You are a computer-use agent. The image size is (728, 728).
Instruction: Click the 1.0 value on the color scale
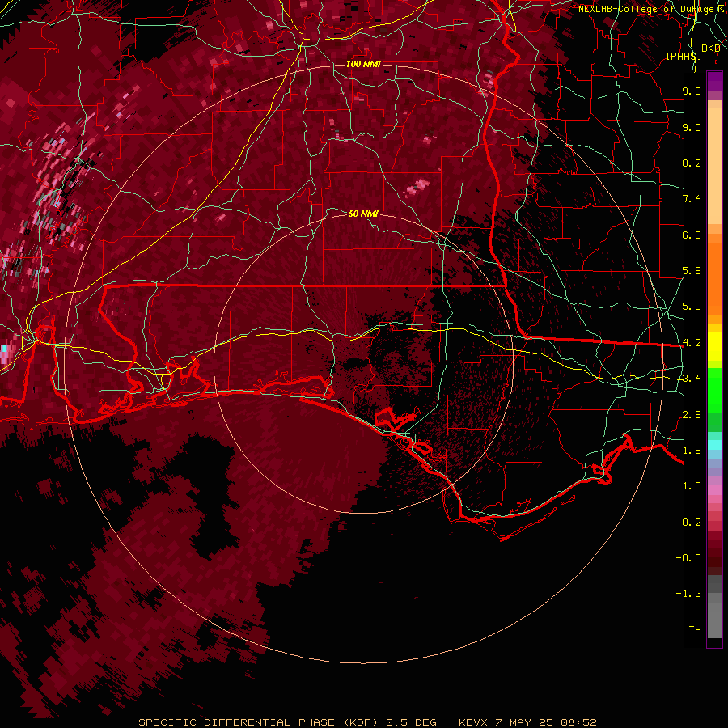(692, 486)
